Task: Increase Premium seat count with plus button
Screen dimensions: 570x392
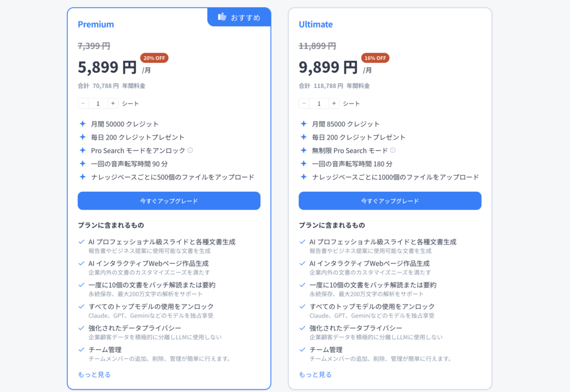Action: tap(113, 103)
